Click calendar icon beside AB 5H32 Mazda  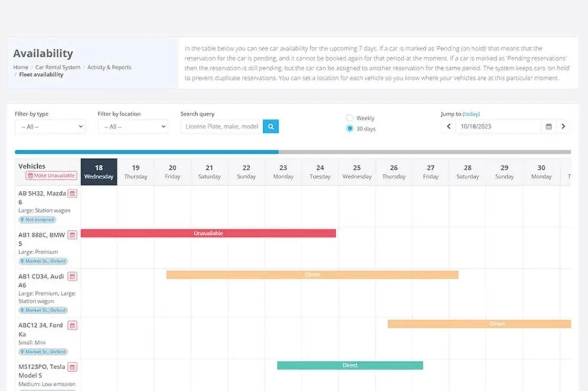72,193
